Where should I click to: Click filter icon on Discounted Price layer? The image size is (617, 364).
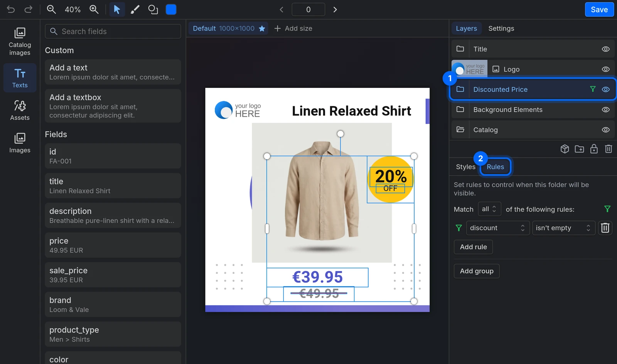point(593,89)
